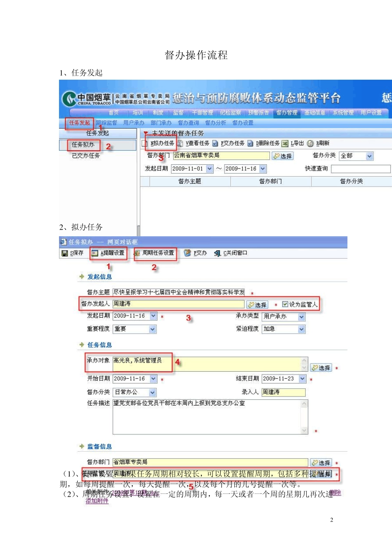
Task: Click the 周期任务设置 icon
Action: tap(137, 253)
